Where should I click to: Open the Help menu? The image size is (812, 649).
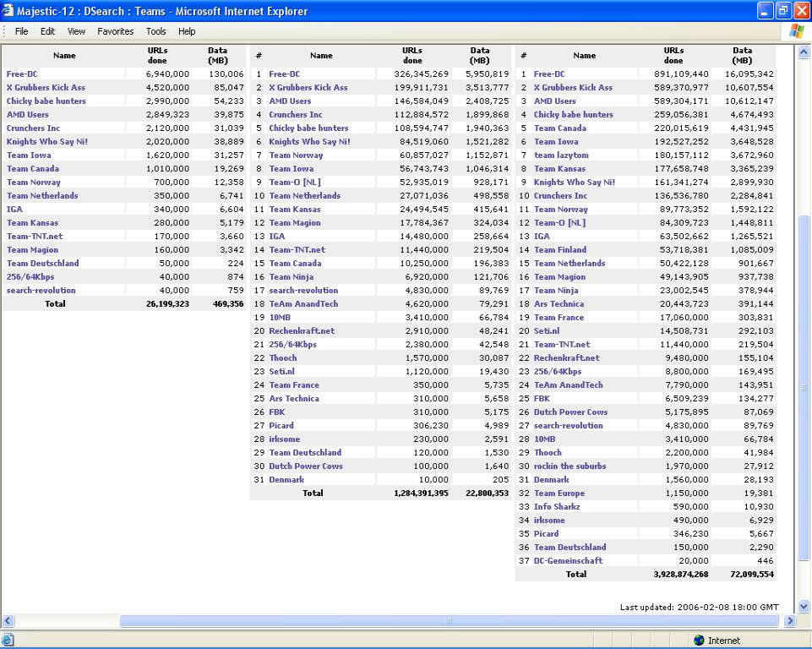point(187,31)
